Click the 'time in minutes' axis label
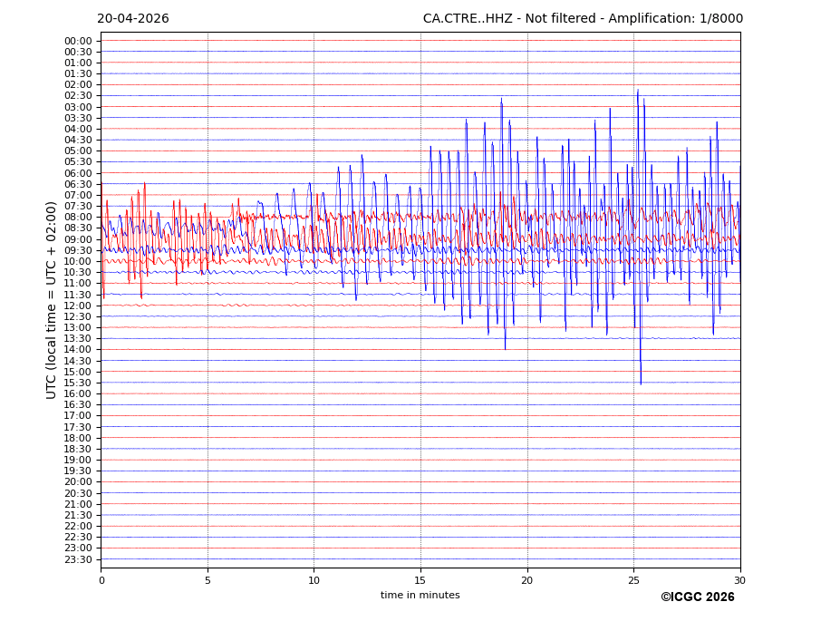The height and width of the screenshot is (631, 840). (420, 596)
